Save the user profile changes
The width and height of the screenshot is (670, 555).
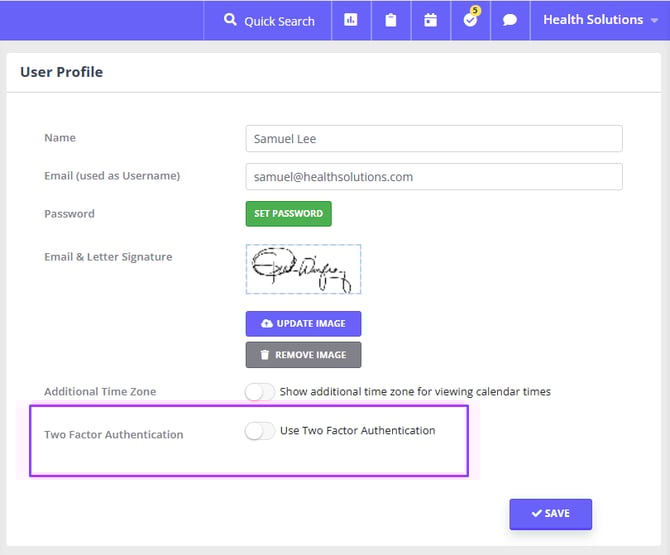(x=550, y=513)
